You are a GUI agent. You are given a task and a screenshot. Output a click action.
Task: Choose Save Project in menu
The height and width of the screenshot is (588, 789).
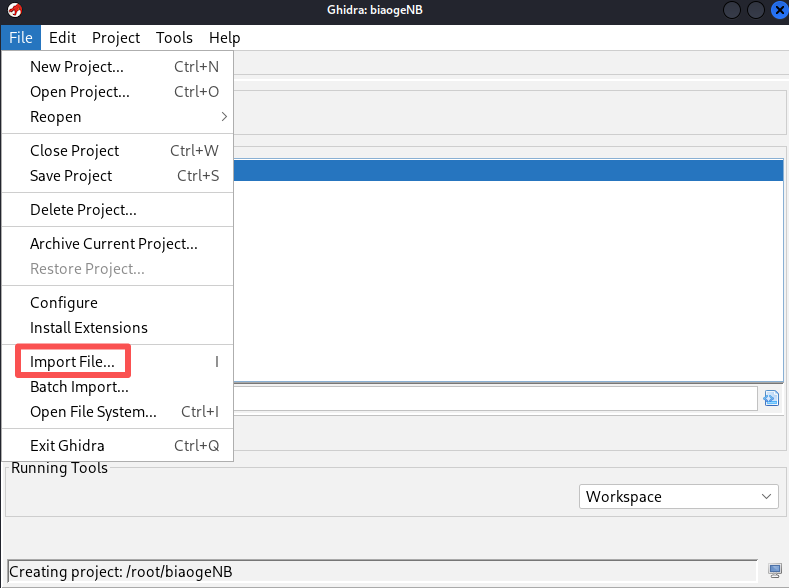tap(117, 176)
